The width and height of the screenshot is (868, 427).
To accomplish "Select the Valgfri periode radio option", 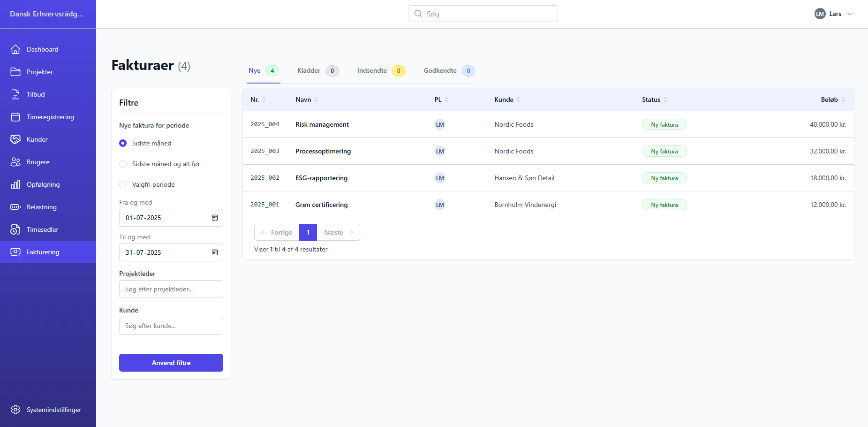I will (123, 184).
